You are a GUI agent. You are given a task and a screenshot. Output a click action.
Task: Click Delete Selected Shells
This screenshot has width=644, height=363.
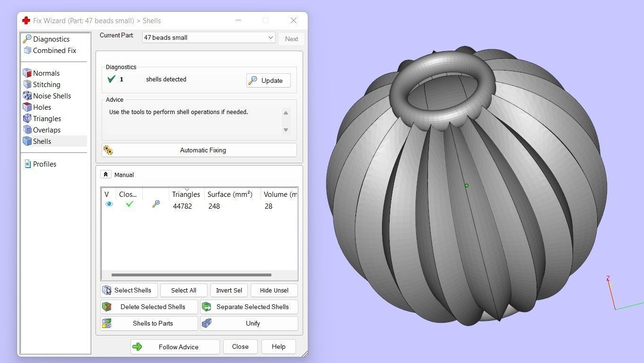point(149,307)
